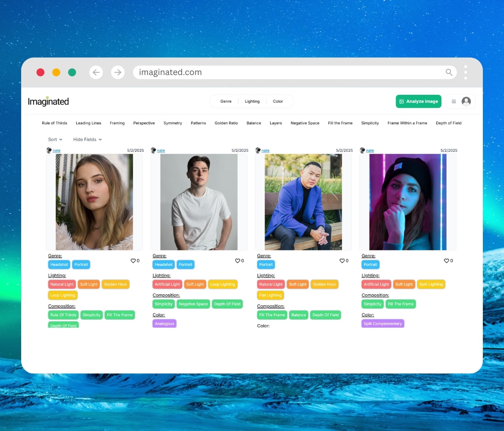Image resolution: width=504 pixels, height=431 pixels.
Task: Click the user profile avatar icon
Action: click(466, 102)
